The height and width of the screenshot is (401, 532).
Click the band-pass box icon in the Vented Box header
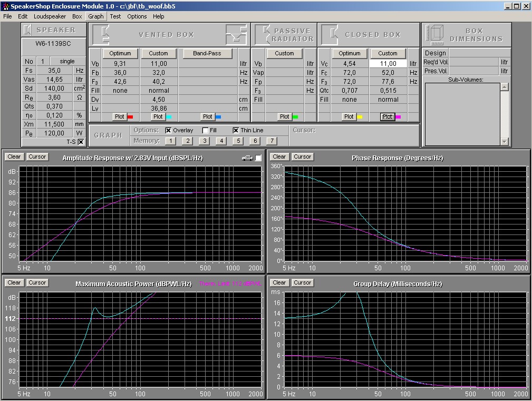(236, 35)
